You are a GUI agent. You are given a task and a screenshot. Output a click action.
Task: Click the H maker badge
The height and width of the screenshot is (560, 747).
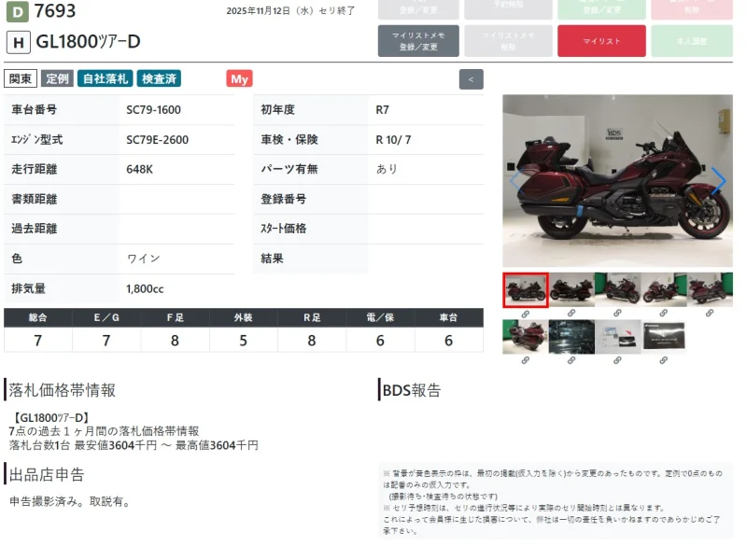[x=19, y=42]
